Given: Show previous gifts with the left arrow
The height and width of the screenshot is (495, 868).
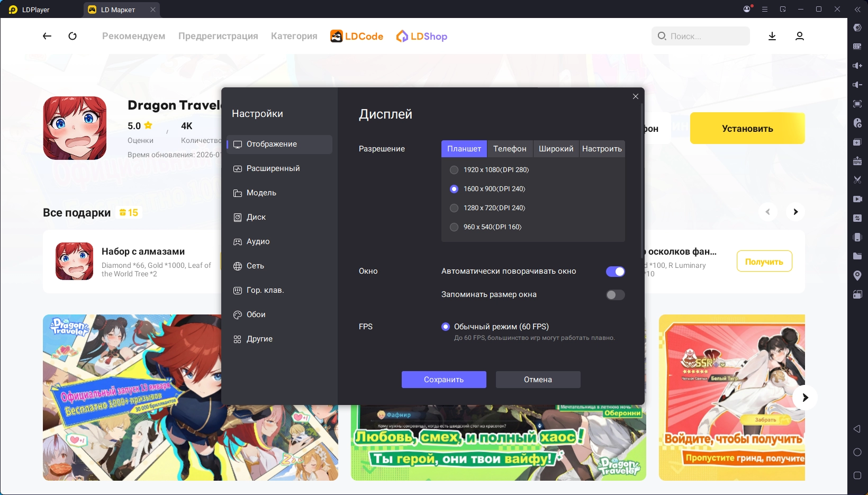Looking at the screenshot, I should (x=768, y=212).
